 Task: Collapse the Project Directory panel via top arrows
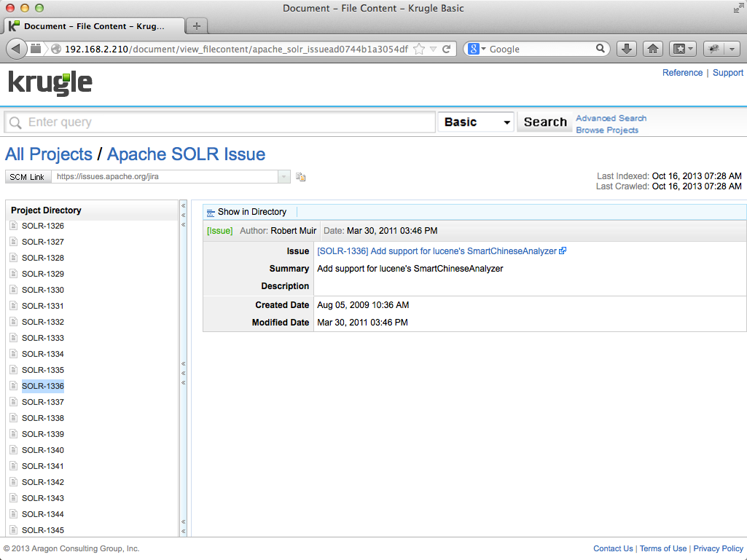tap(184, 216)
